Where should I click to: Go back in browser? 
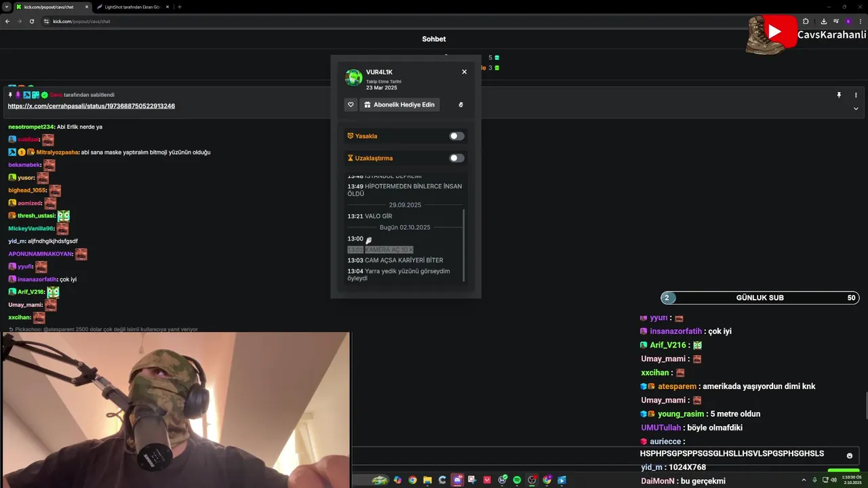[x=7, y=21]
